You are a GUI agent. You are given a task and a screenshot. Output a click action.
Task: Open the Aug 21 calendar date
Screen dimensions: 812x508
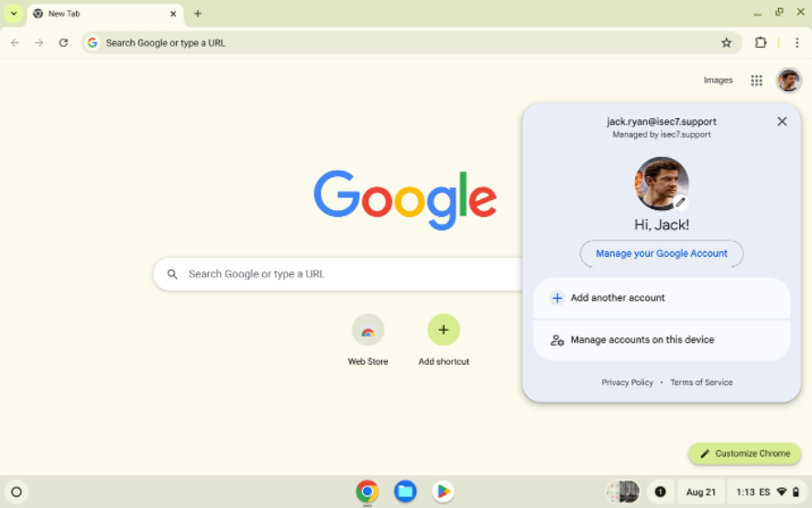point(701,491)
